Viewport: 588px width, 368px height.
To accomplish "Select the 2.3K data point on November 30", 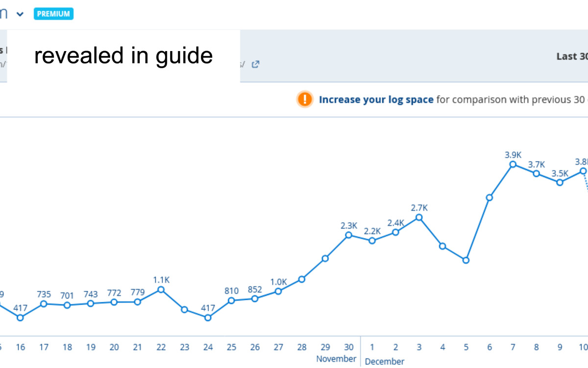I will (348, 235).
